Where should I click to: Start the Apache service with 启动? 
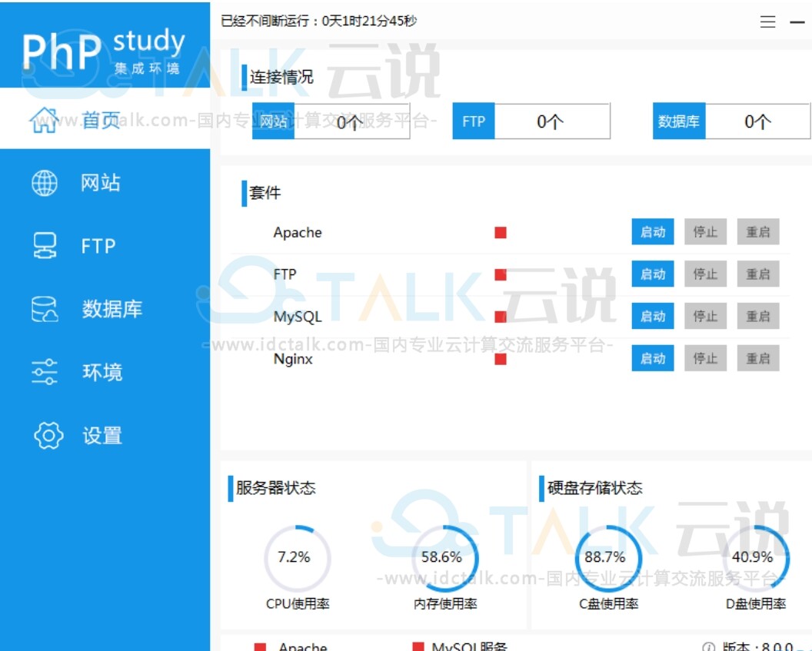click(653, 232)
